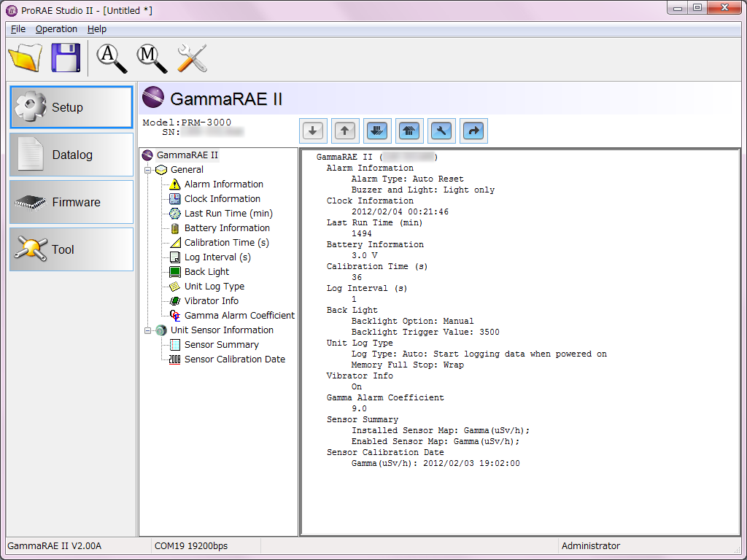
Task: Click the blue wrench button
Action: click(441, 131)
